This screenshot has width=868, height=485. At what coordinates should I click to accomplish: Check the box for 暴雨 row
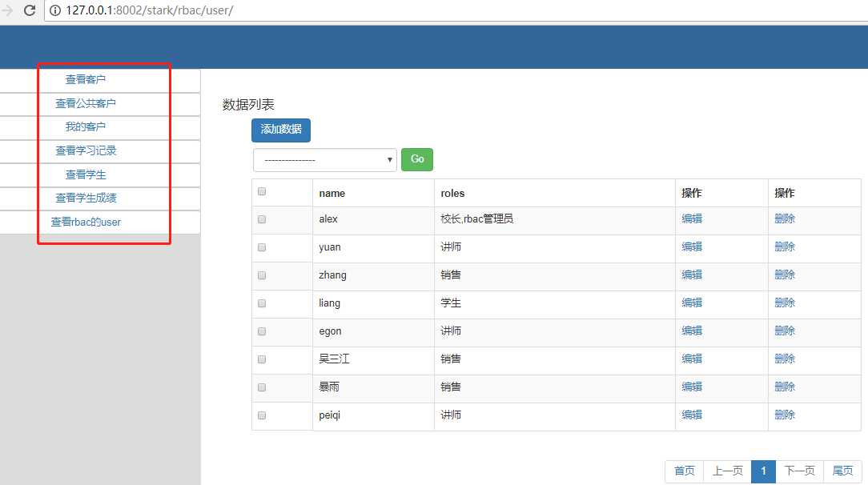pyautogui.click(x=262, y=387)
